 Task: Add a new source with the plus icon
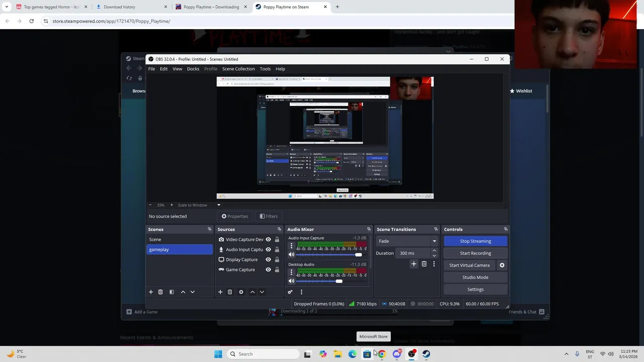click(220, 292)
